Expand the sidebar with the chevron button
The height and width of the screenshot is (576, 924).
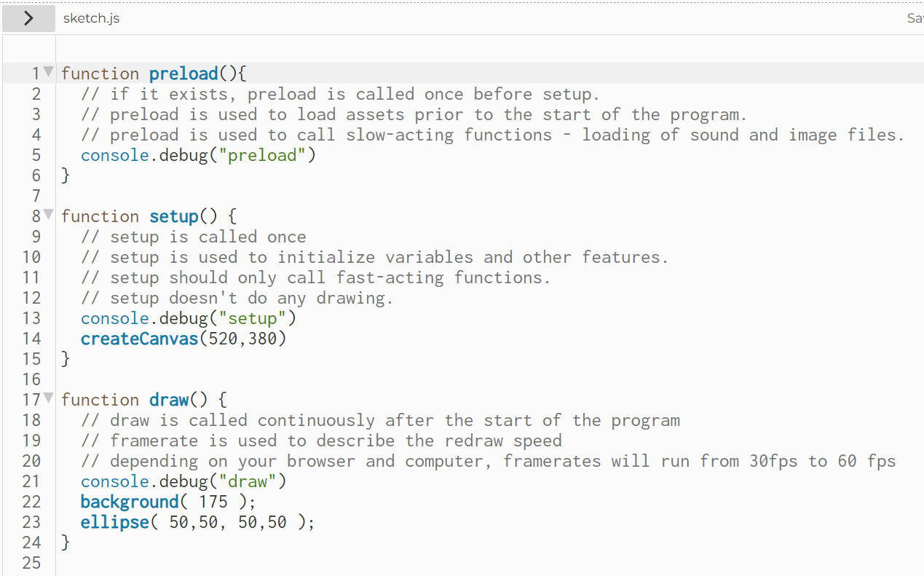pyautogui.click(x=28, y=18)
